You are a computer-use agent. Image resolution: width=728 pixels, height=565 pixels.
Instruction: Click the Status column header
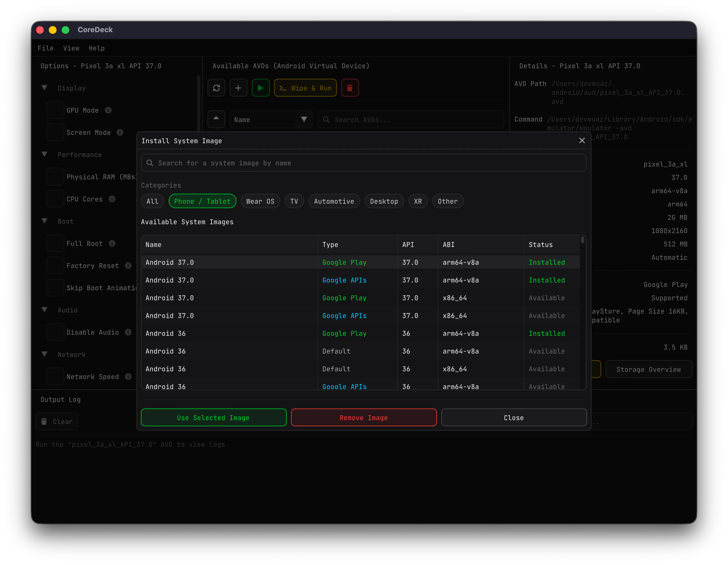click(x=552, y=244)
